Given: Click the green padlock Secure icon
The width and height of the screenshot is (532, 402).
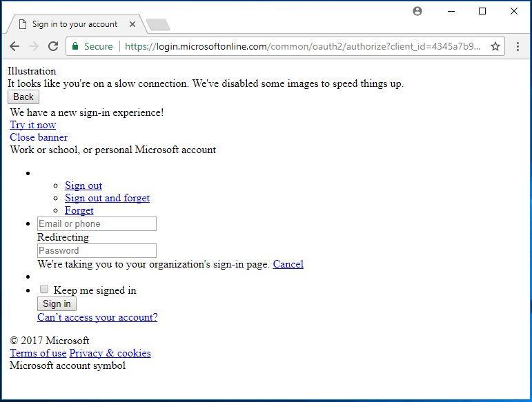Looking at the screenshot, I should tap(75, 46).
